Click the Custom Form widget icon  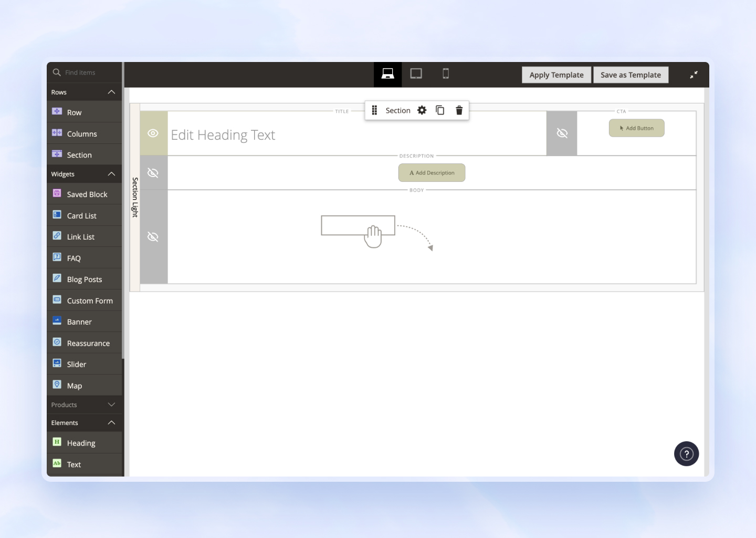pos(57,299)
